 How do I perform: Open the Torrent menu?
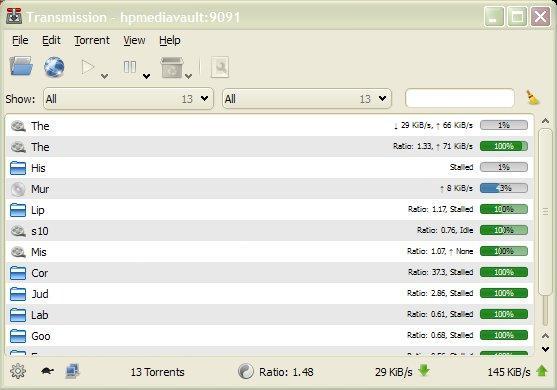[x=92, y=40]
